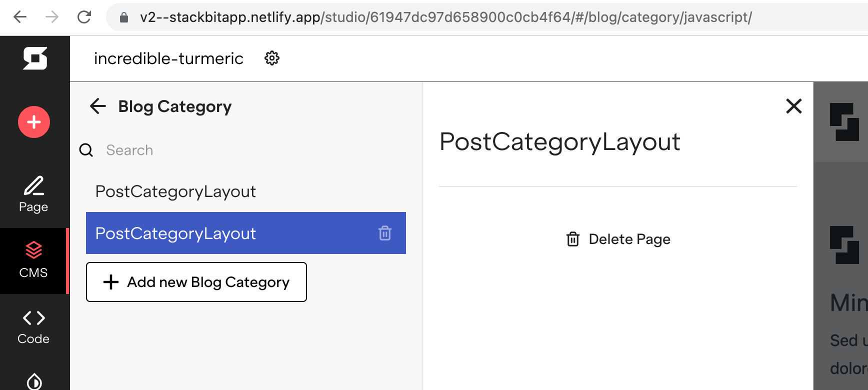Image resolution: width=868 pixels, height=390 pixels.
Task: Select the first PostCategoryLayout item
Action: point(175,191)
